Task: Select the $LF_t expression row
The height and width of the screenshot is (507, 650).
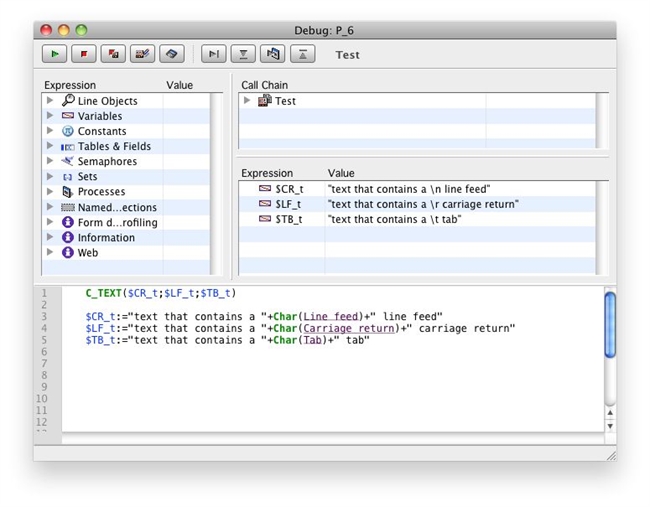Action: [288, 204]
